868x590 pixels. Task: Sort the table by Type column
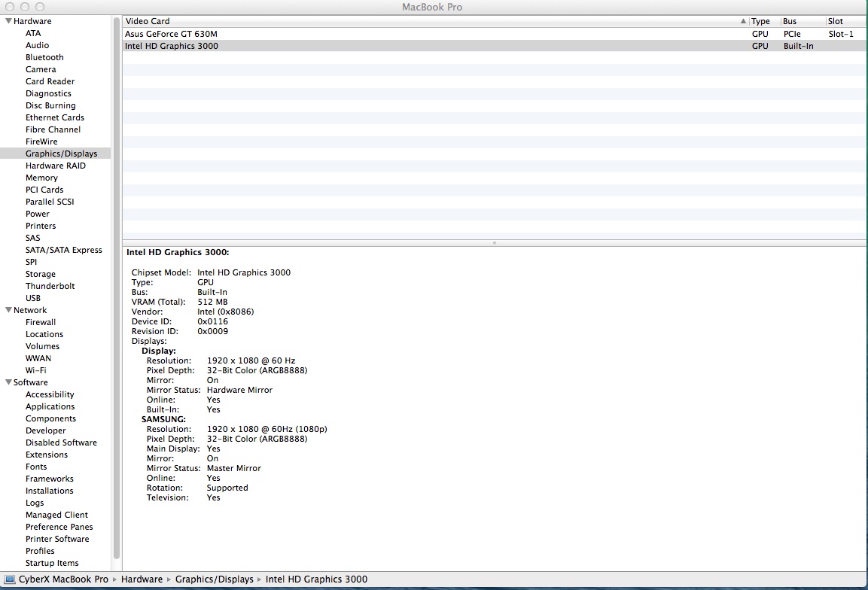[x=761, y=22]
